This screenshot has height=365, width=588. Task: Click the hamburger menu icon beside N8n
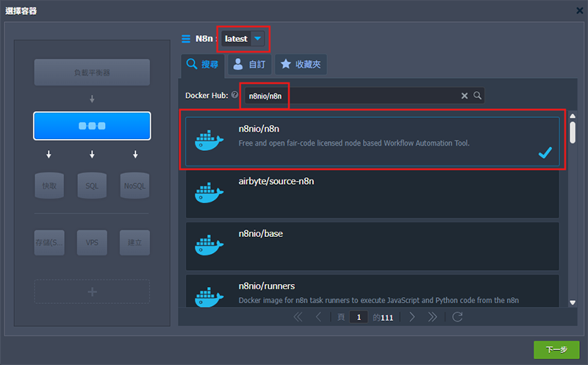(186, 39)
